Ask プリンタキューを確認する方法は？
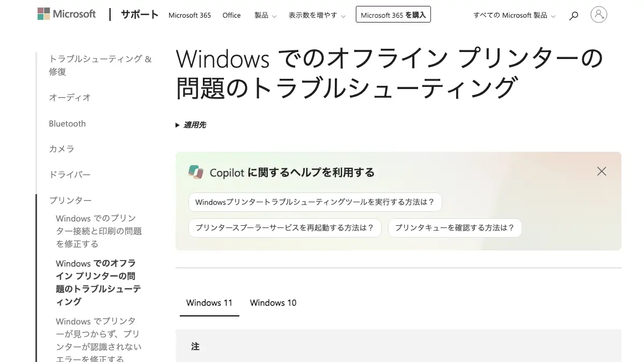The height and width of the screenshot is (362, 644). 455,227
